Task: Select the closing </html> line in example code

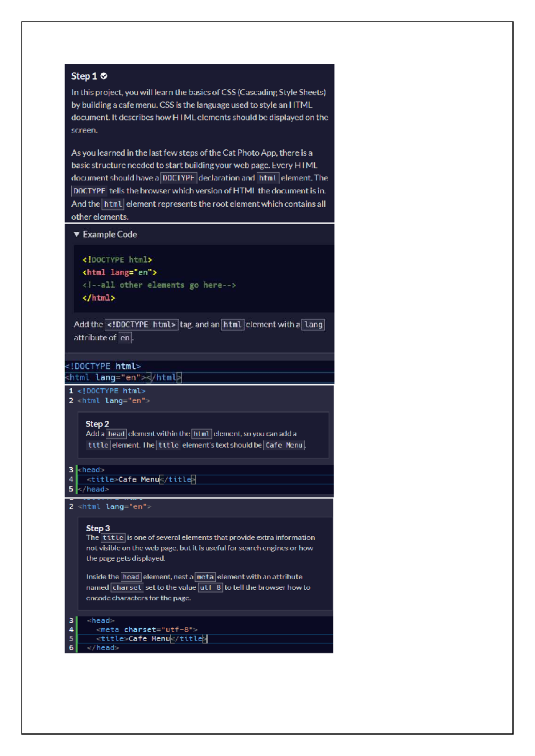Action: 99,298
